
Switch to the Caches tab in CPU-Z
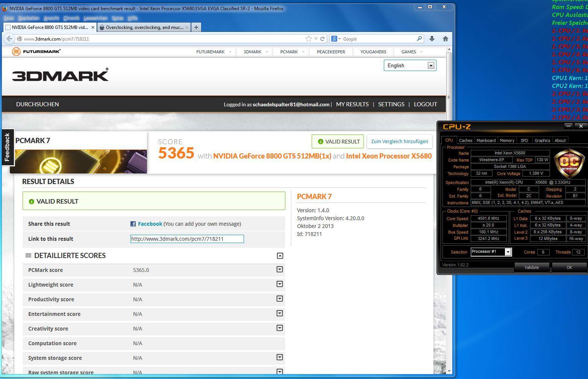click(x=465, y=140)
